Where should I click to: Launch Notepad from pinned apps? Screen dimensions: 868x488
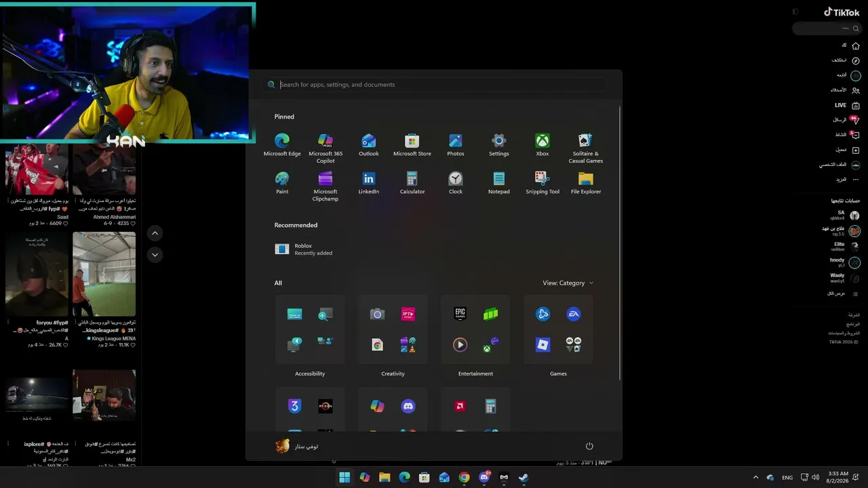coord(499,183)
